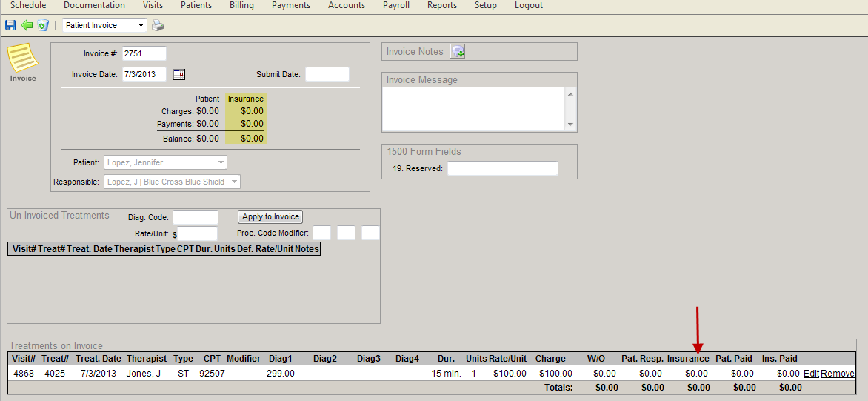Open the Documentation menu
868x401 pixels.
(x=94, y=5)
